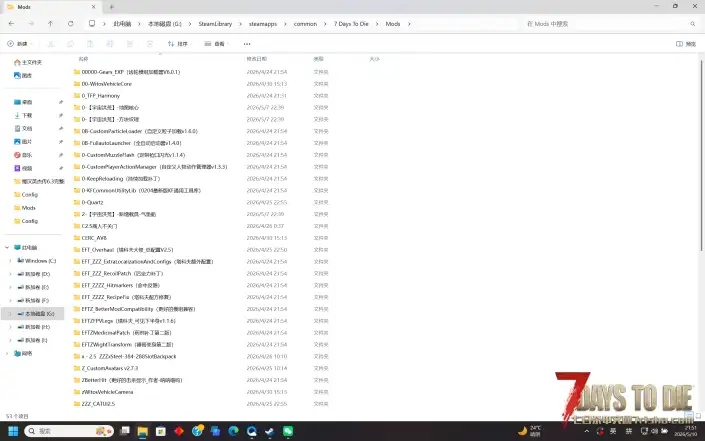
Task: Open the Sort options dropdown
Action: pyautogui.click(x=178, y=44)
